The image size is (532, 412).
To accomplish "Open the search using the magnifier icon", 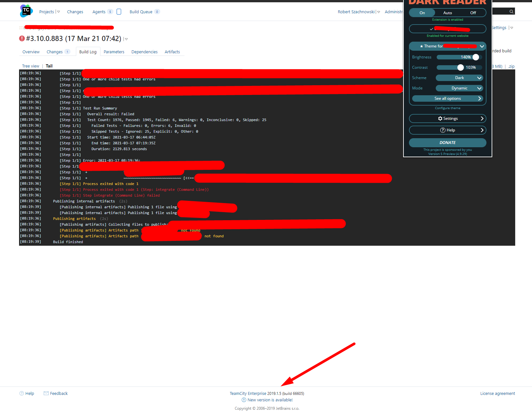I will pyautogui.click(x=511, y=11).
